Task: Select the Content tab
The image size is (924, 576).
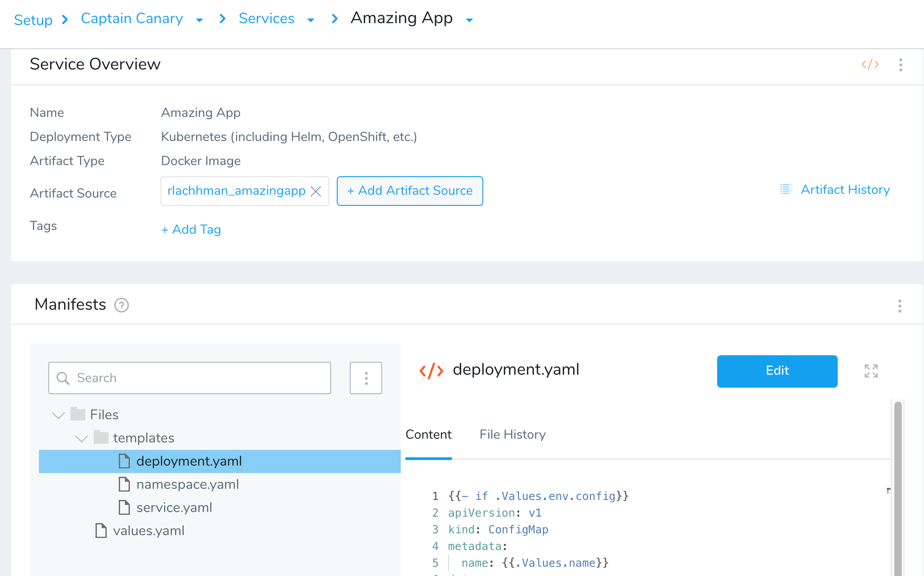Action: tap(428, 435)
